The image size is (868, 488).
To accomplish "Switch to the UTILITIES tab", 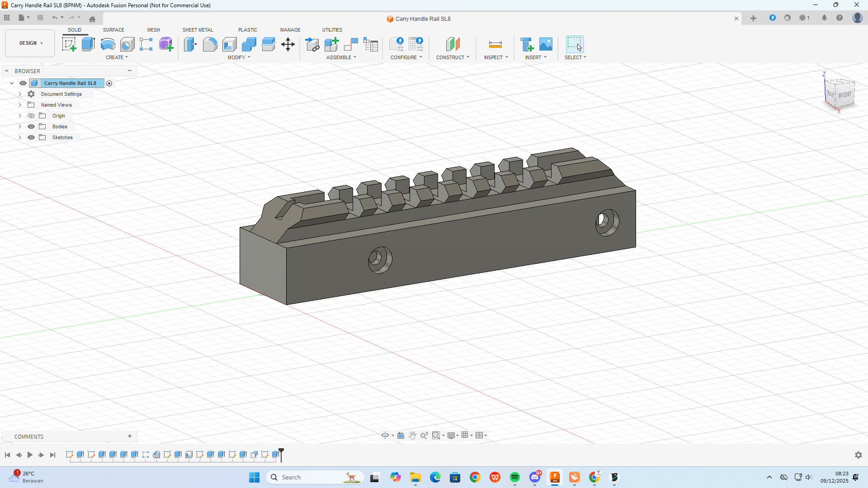I will [x=332, y=30].
